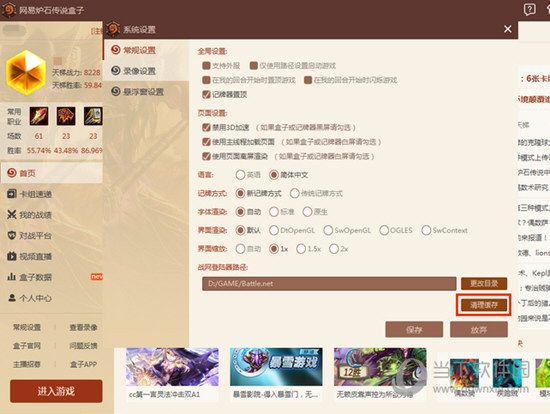The image size is (550, 414).
Task: Click the 网易炉石传说盒子 app logo icon
Action: [8, 9]
